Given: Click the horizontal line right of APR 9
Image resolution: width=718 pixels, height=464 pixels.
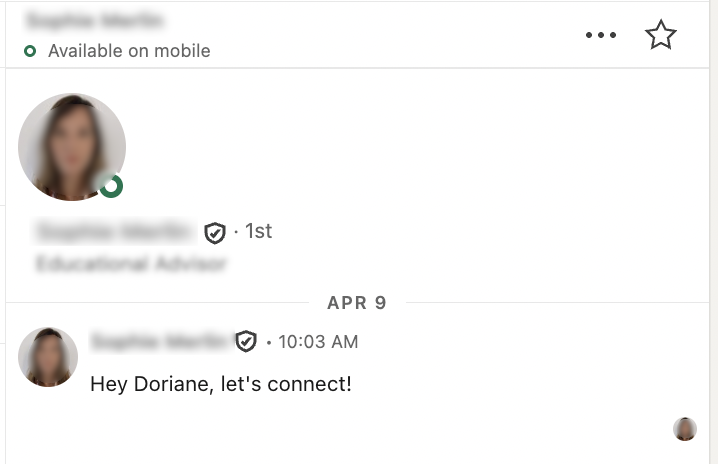Looking at the screenshot, I should click(x=550, y=302).
